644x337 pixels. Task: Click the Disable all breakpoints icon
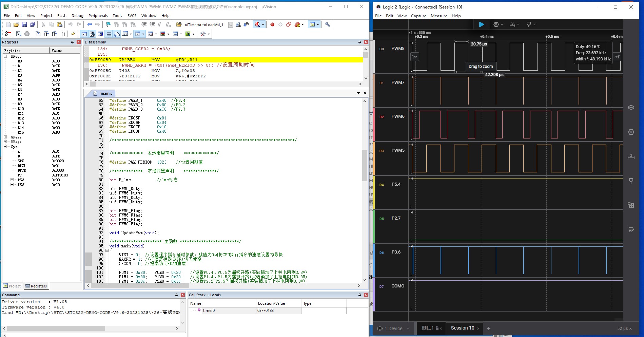pyautogui.click(x=289, y=24)
